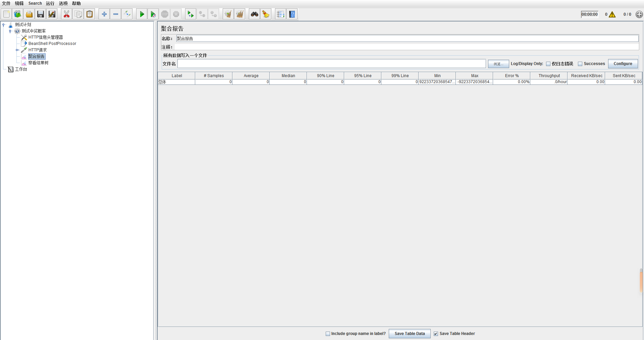Click the Search binoculars icon
644x340 pixels.
click(255, 14)
